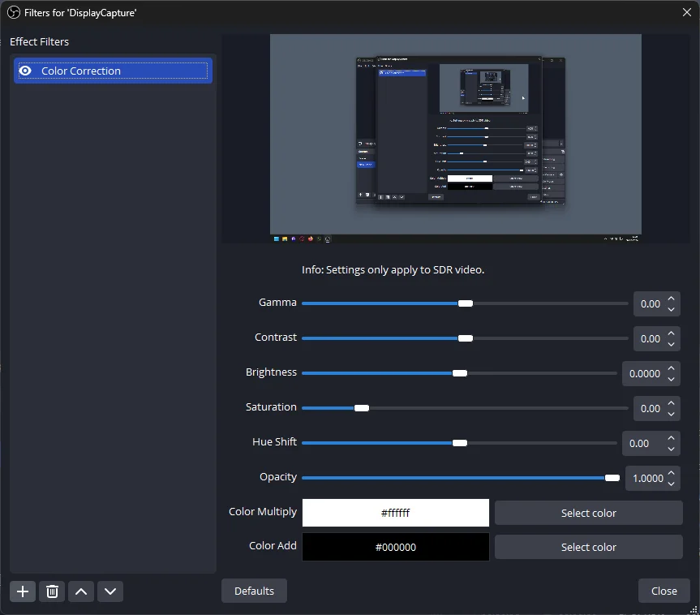Close the Filters dialog via title bar X
Viewport: 700px width, 615px height.
(x=686, y=12)
